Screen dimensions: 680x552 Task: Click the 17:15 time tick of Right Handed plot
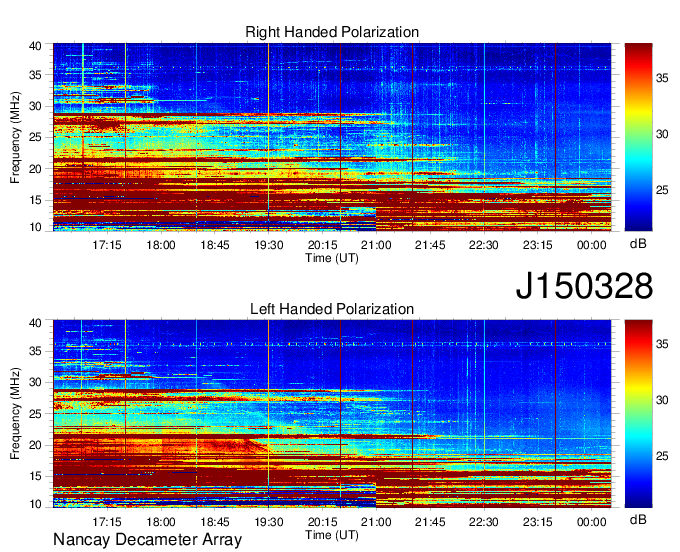[x=107, y=245]
